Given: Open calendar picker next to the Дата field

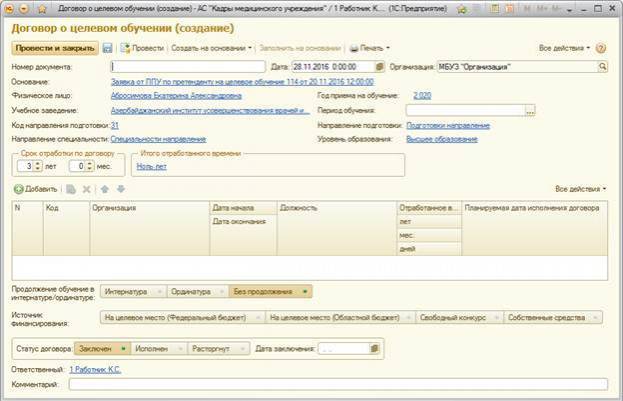Looking at the screenshot, I should tap(379, 67).
